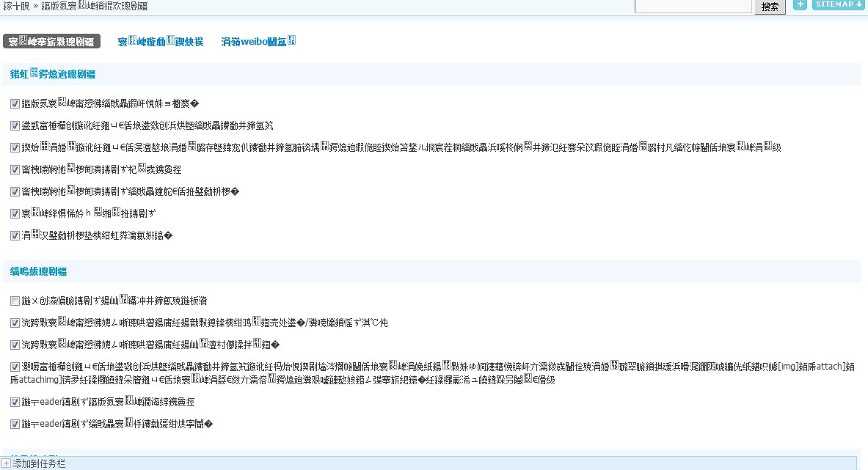Viewport: 868px width, 470px height.
Task: Select the gray highlighted first tab
Action: click(51, 42)
